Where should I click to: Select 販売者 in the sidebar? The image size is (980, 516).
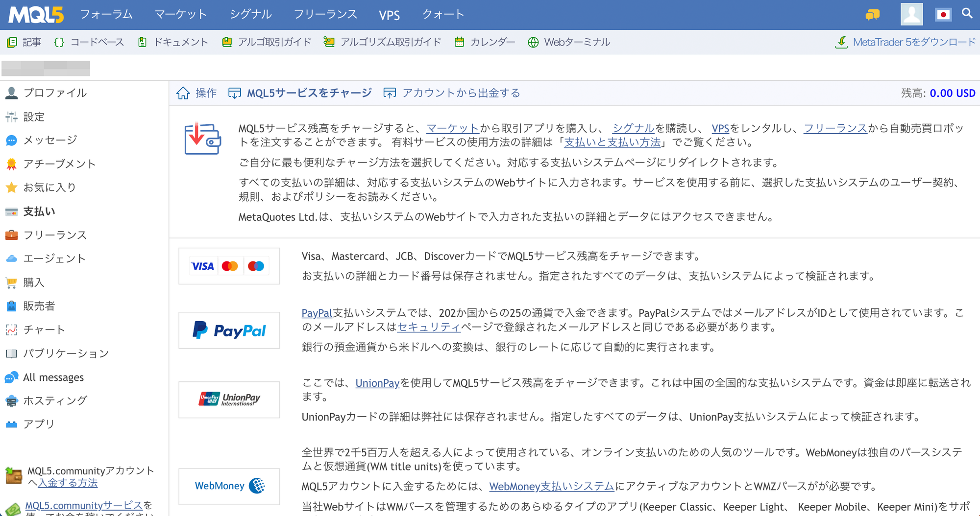39,306
